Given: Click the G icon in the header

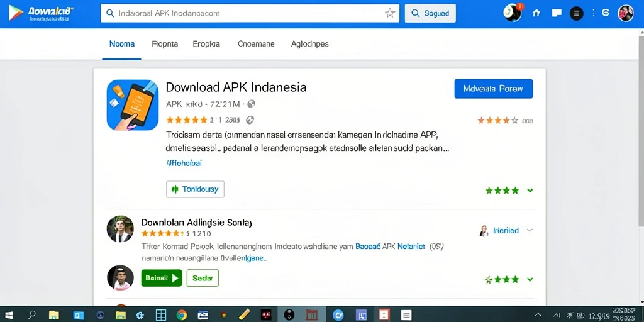Looking at the screenshot, I should click(606, 13).
